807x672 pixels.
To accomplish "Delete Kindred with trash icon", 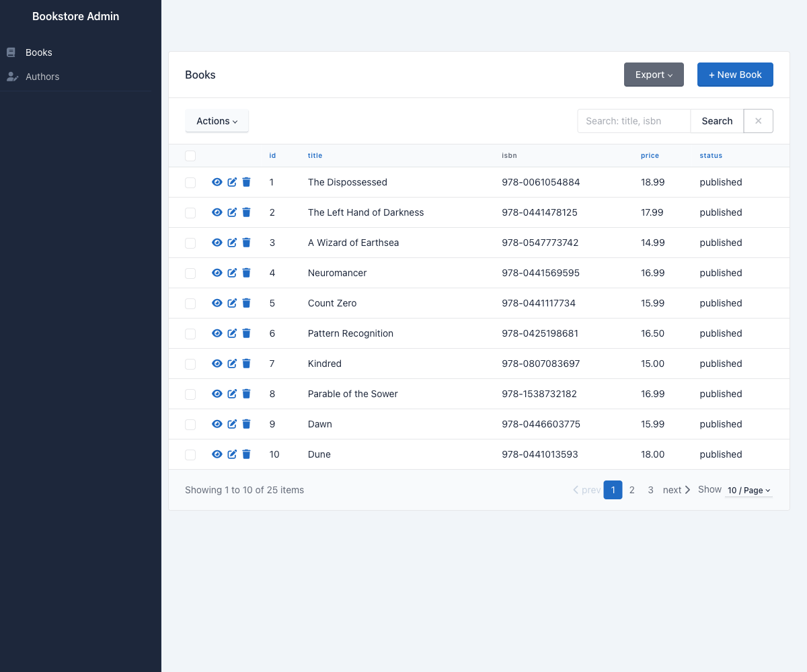I will 246,364.
